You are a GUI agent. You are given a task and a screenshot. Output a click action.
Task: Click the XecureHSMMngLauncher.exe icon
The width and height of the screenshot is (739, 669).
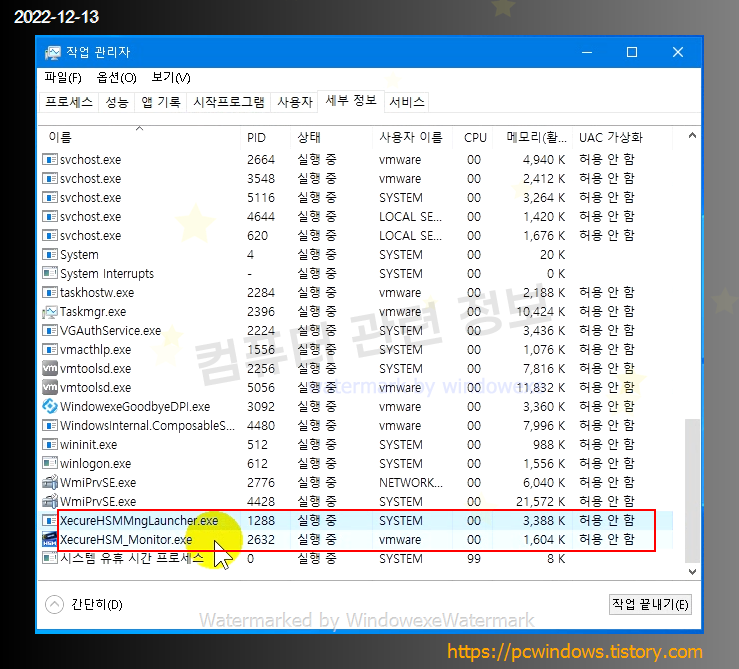click(49, 520)
